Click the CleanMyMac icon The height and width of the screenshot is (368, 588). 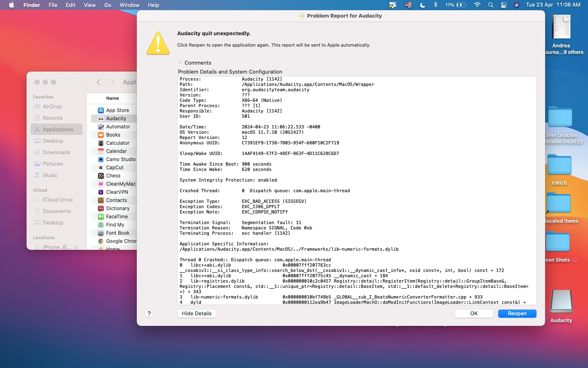101,184
